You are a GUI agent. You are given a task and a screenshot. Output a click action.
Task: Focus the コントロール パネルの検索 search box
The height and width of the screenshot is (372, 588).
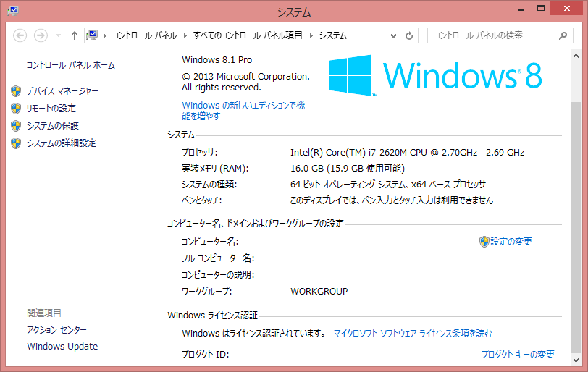click(x=492, y=35)
